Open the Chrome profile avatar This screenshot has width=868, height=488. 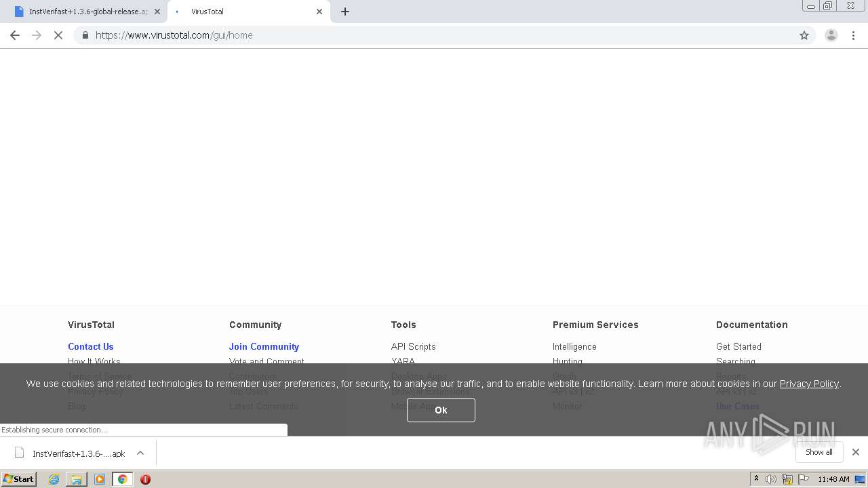(831, 35)
